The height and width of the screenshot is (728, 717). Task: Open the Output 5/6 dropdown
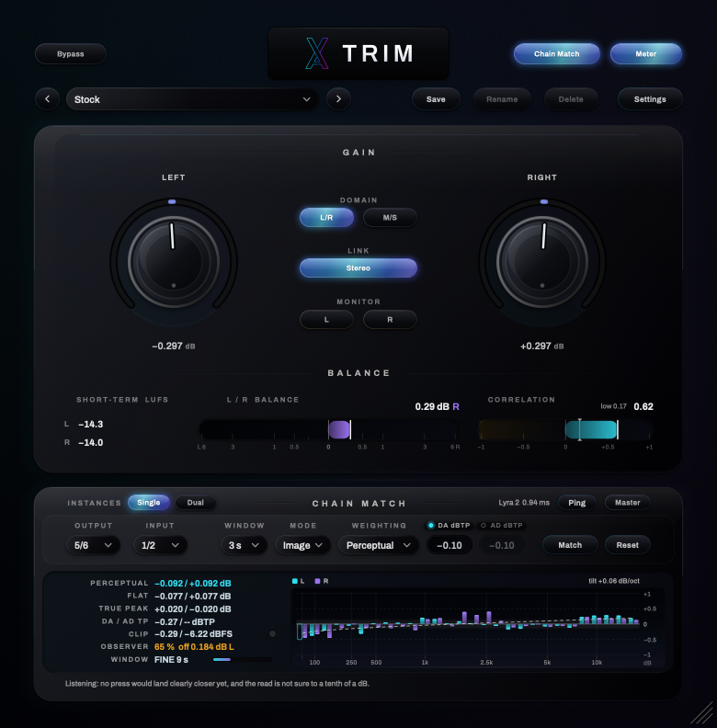(x=94, y=545)
